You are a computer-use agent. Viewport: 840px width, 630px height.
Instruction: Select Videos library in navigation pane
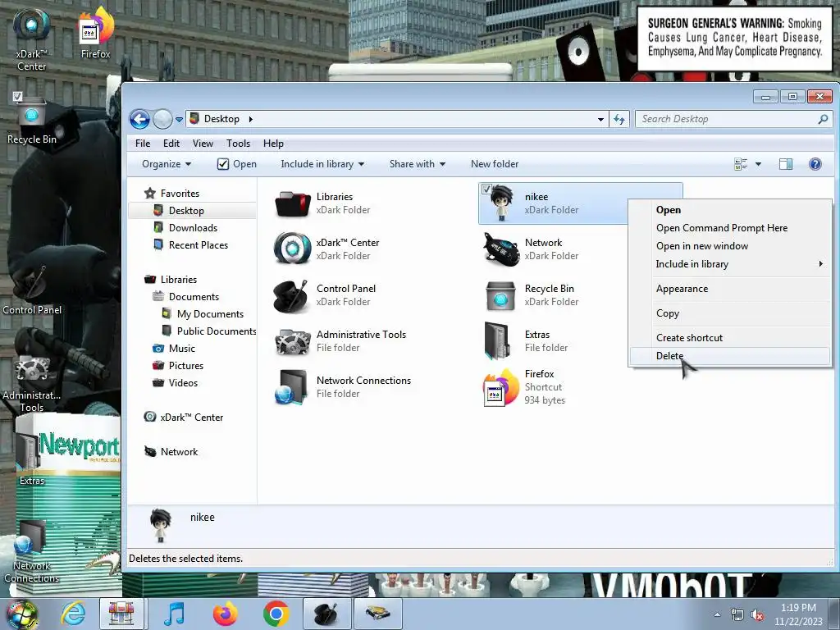pyautogui.click(x=176, y=382)
